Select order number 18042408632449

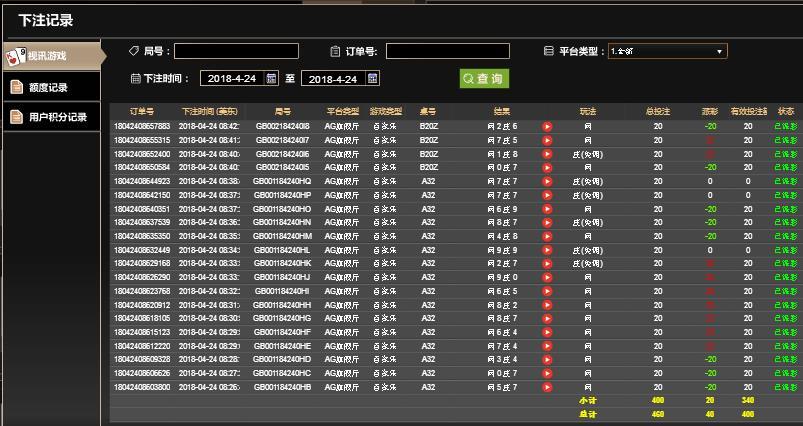pos(142,250)
